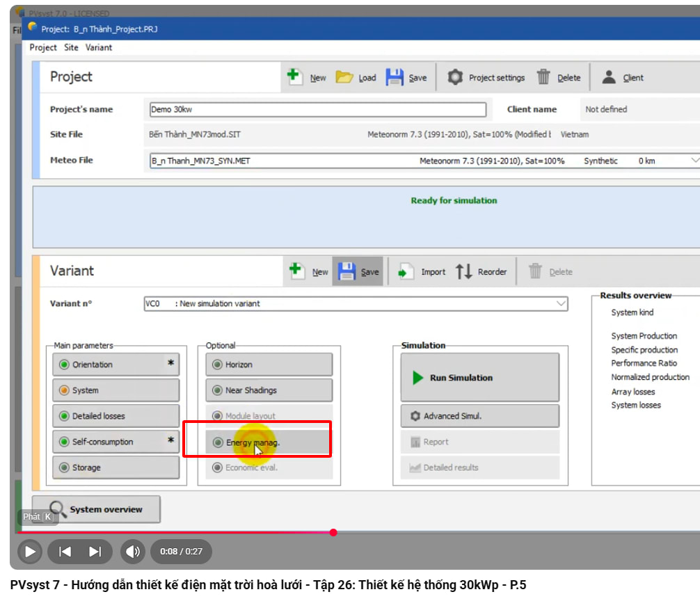Click Storage status indicator
This screenshot has width=700, height=608.
click(x=64, y=467)
